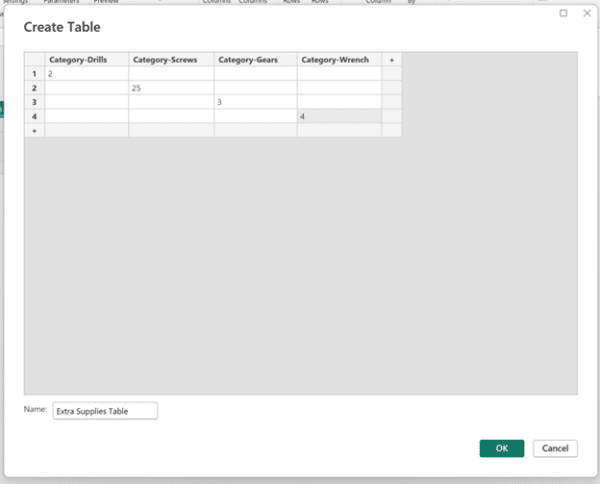
Task: Click cell containing 3 under Category-Gears
Action: (x=256, y=102)
